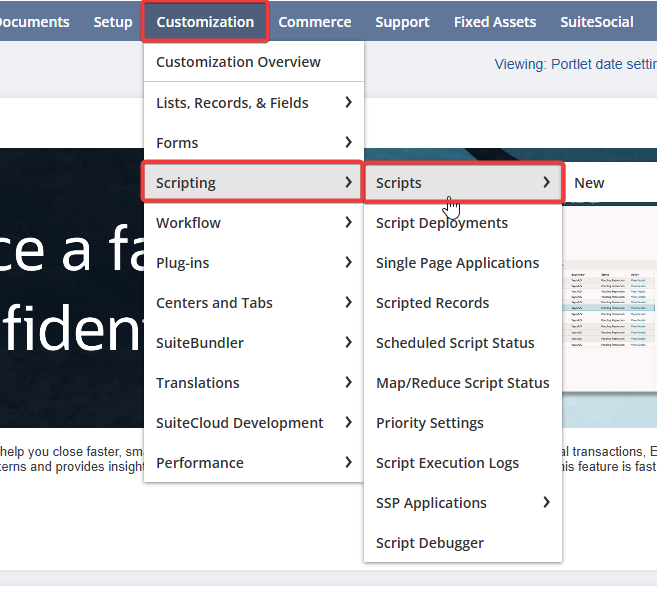The height and width of the screenshot is (589, 657).
Task: Open Scheduled Script Status
Action: tap(463, 343)
